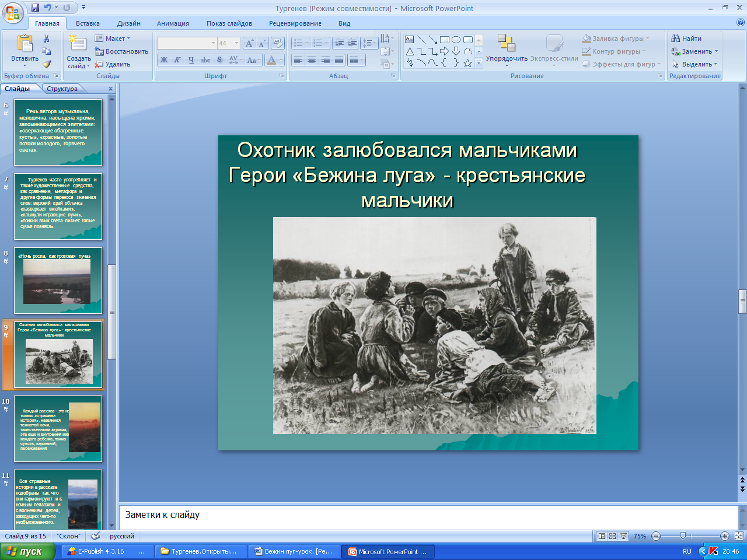Open PowerPoint help question mark
The width and height of the screenshot is (747, 560).
click(x=741, y=23)
